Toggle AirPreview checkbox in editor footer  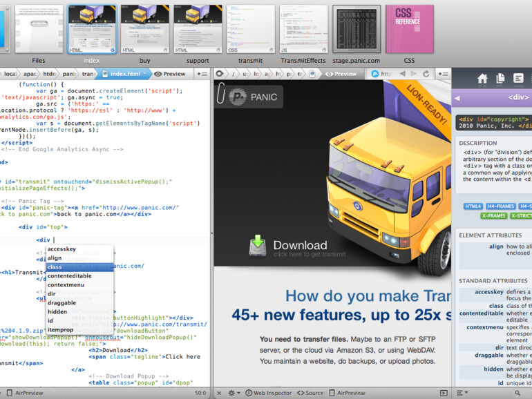pyautogui.click(x=8, y=393)
